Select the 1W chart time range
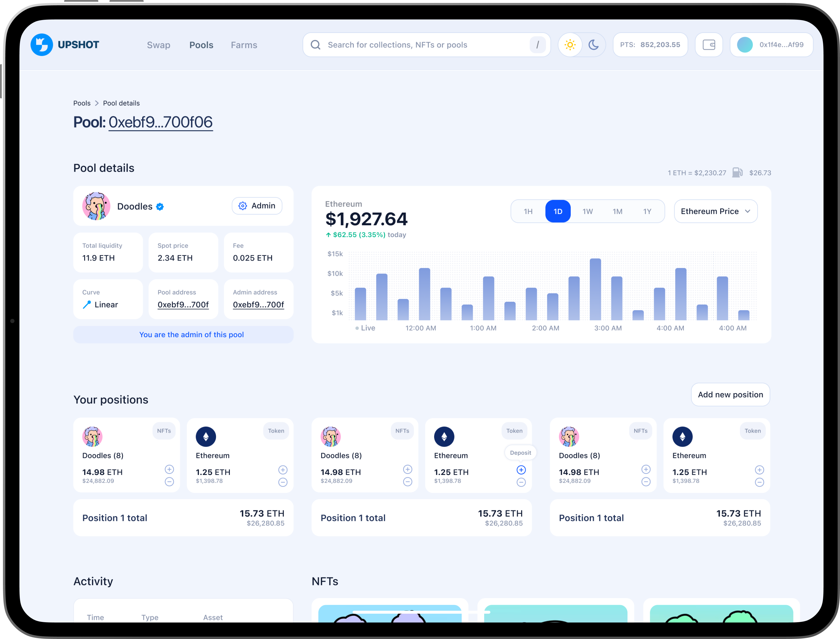The height and width of the screenshot is (639, 840). click(588, 211)
